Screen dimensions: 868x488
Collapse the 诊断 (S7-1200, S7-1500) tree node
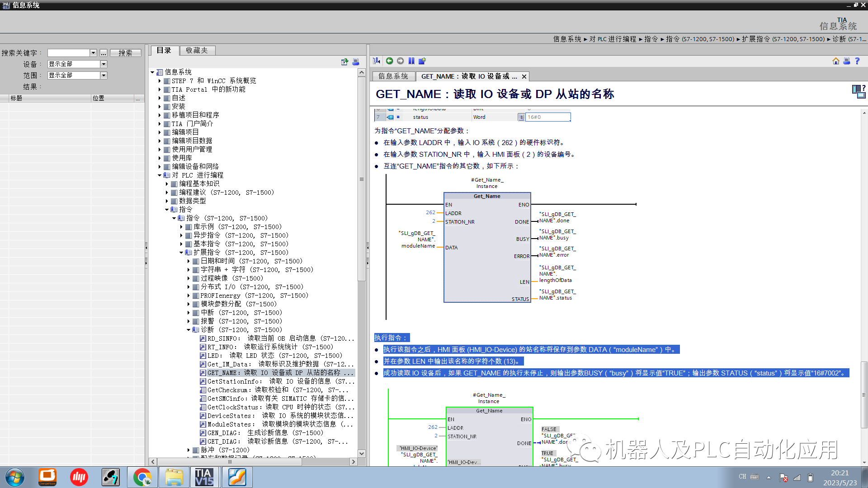(189, 329)
